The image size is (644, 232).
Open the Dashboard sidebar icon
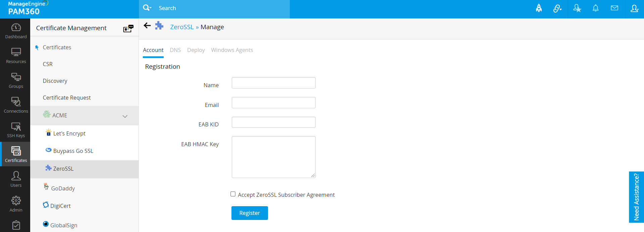(x=16, y=31)
